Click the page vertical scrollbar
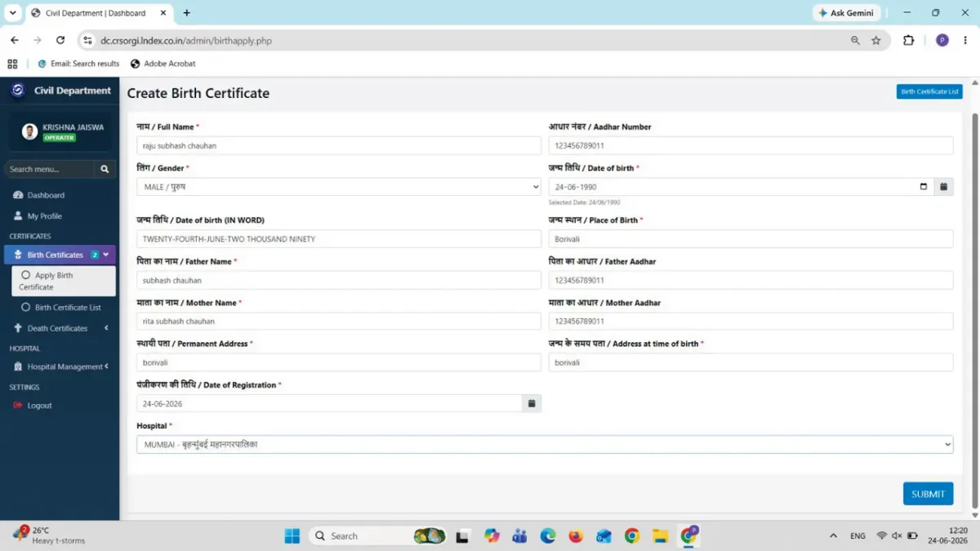Image resolution: width=980 pixels, height=551 pixels. [x=974, y=310]
